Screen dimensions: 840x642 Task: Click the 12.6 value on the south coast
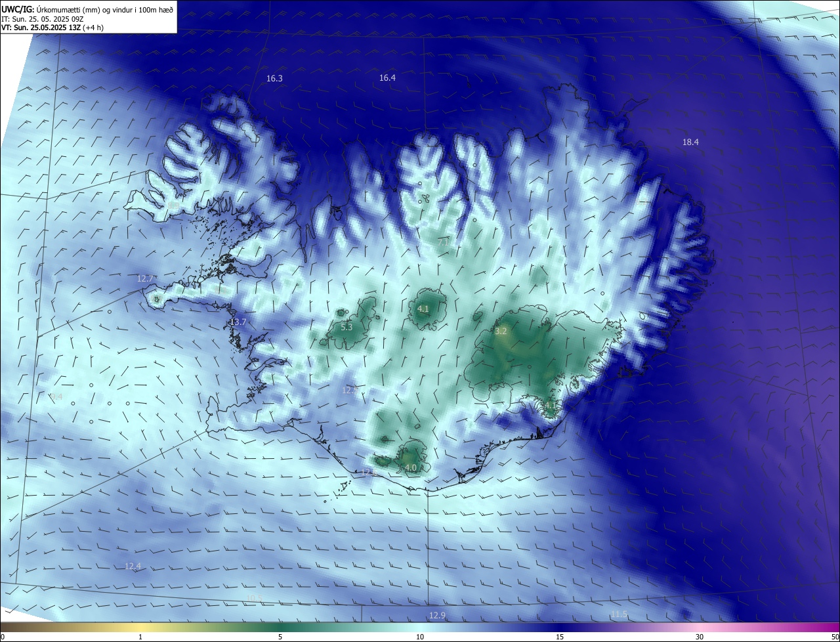point(369,472)
